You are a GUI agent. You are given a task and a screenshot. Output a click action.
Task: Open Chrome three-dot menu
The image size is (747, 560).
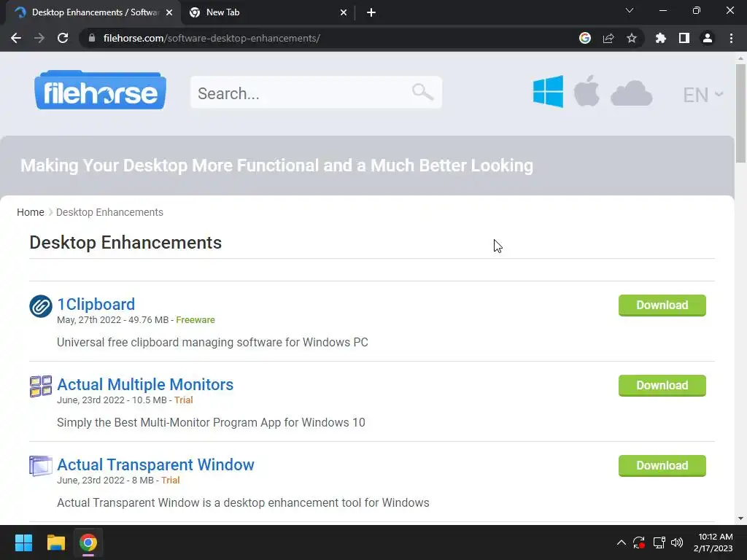[x=731, y=38]
